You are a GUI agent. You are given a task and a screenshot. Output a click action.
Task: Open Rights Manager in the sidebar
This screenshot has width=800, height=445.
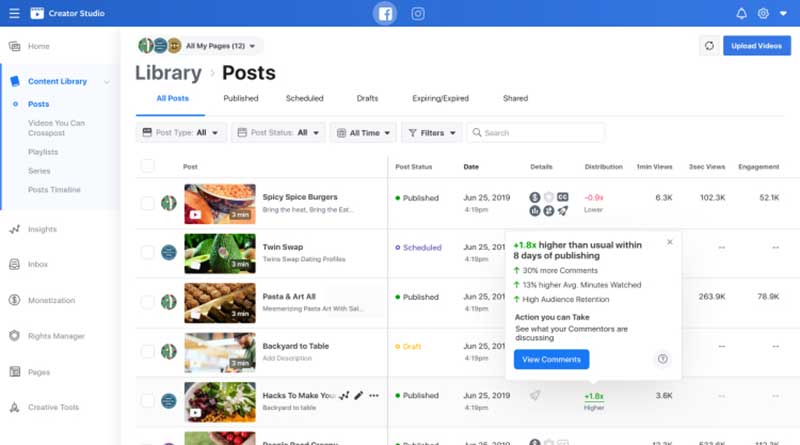tap(55, 336)
